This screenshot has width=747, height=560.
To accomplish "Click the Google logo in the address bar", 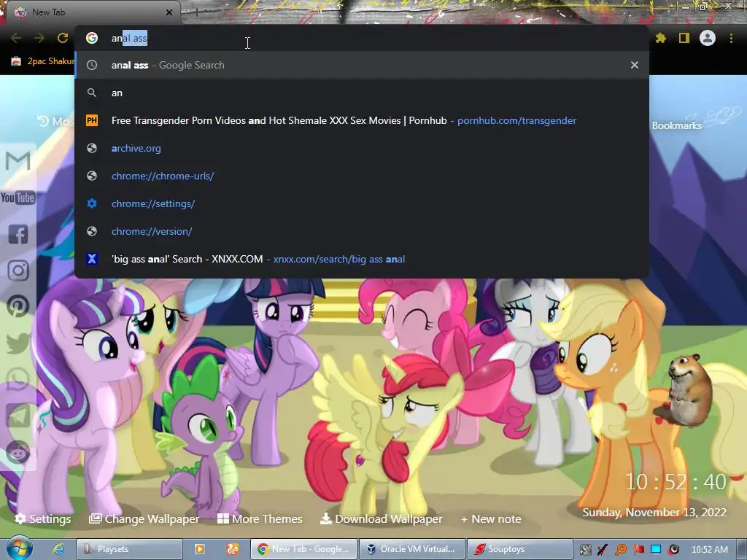I will [x=92, y=38].
